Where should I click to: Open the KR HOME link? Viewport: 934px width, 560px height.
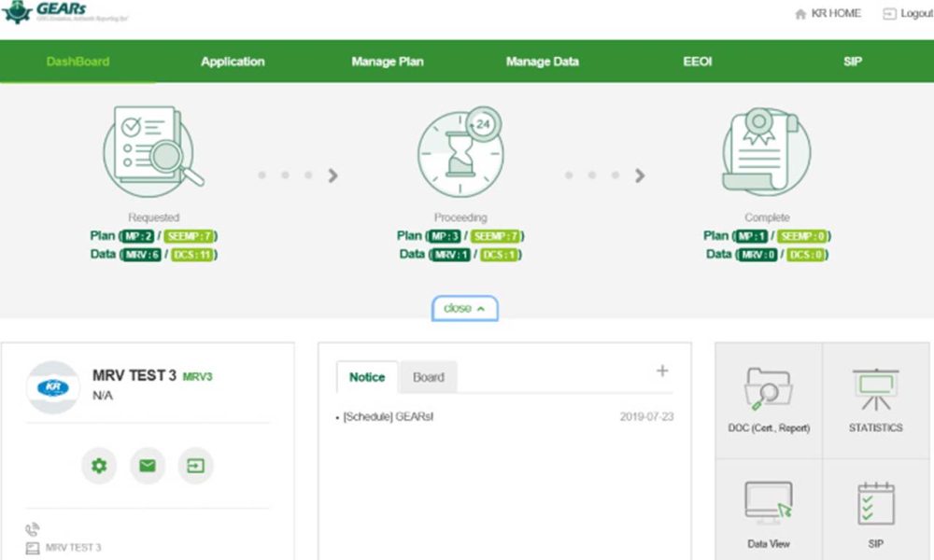point(836,13)
